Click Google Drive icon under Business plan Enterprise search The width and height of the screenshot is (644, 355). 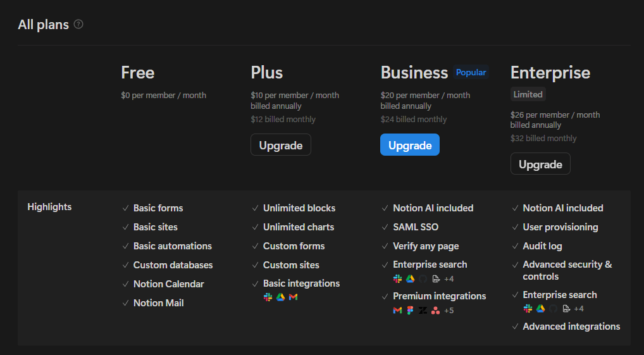411,278
